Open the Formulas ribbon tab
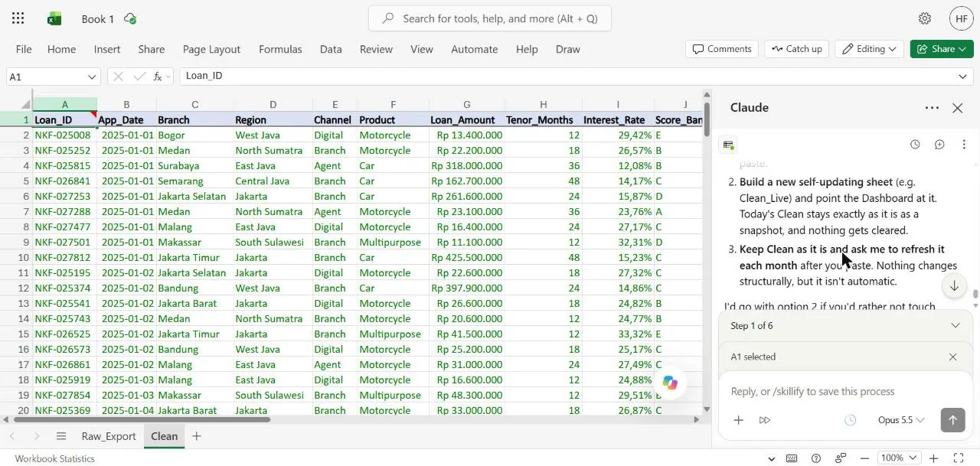This screenshot has width=980, height=466. click(x=280, y=49)
